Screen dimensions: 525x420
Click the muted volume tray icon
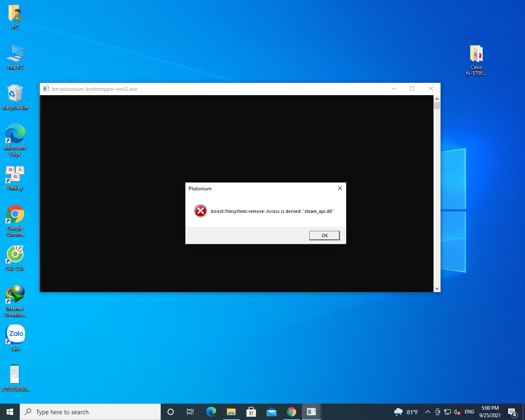pos(457,412)
